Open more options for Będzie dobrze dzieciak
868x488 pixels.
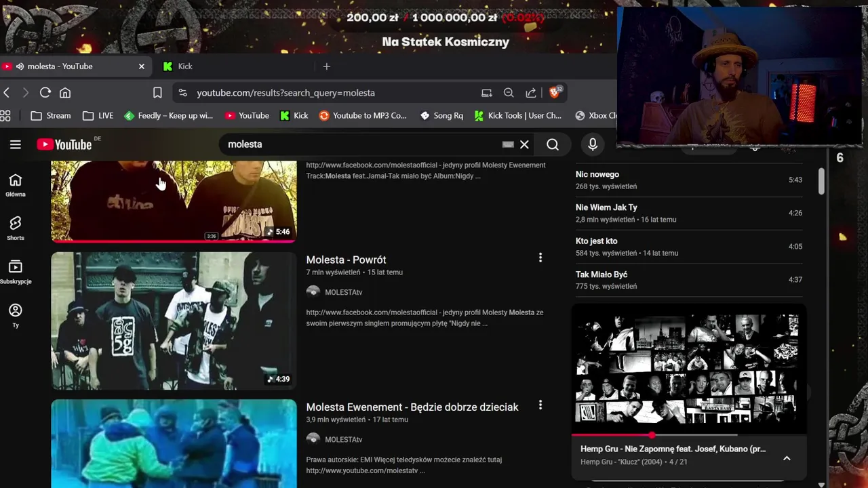click(540, 405)
